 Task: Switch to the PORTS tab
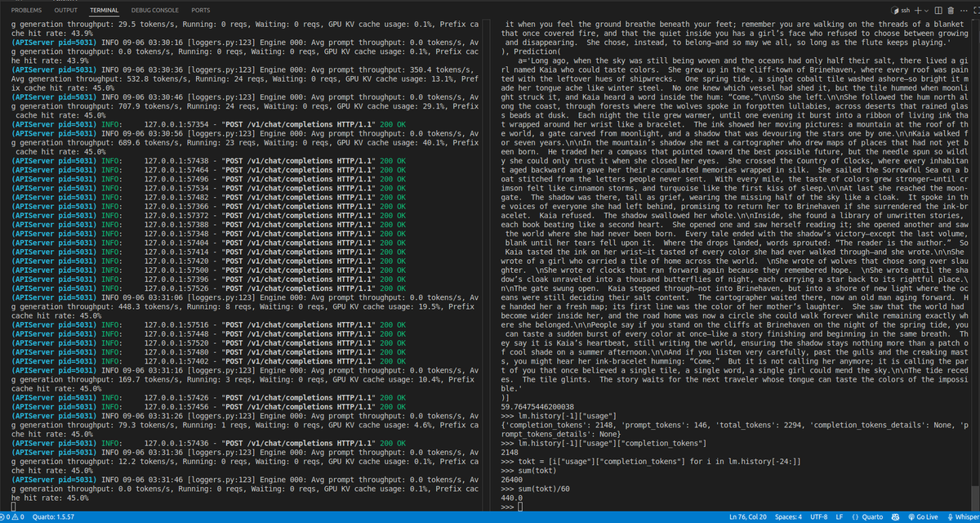point(200,10)
